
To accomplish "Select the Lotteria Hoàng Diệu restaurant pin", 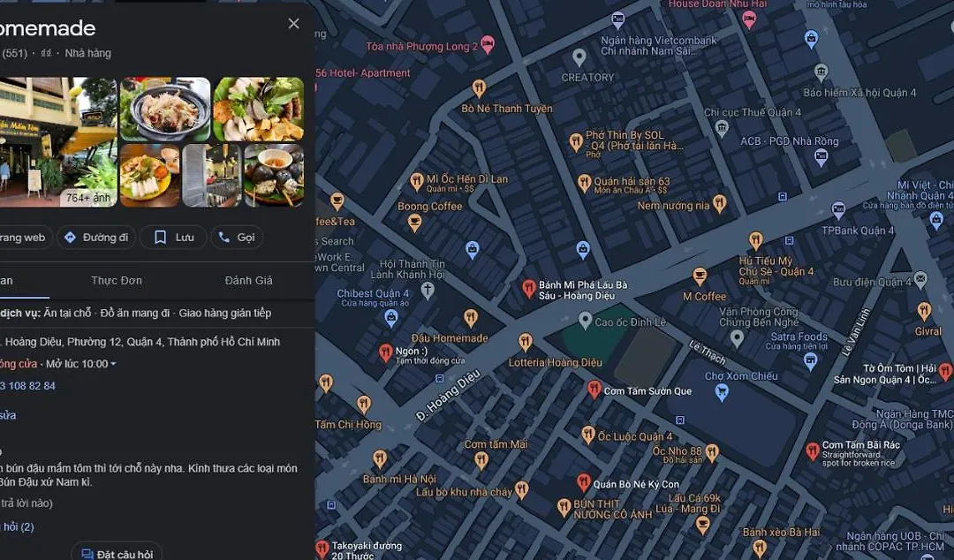I will coord(525,342).
